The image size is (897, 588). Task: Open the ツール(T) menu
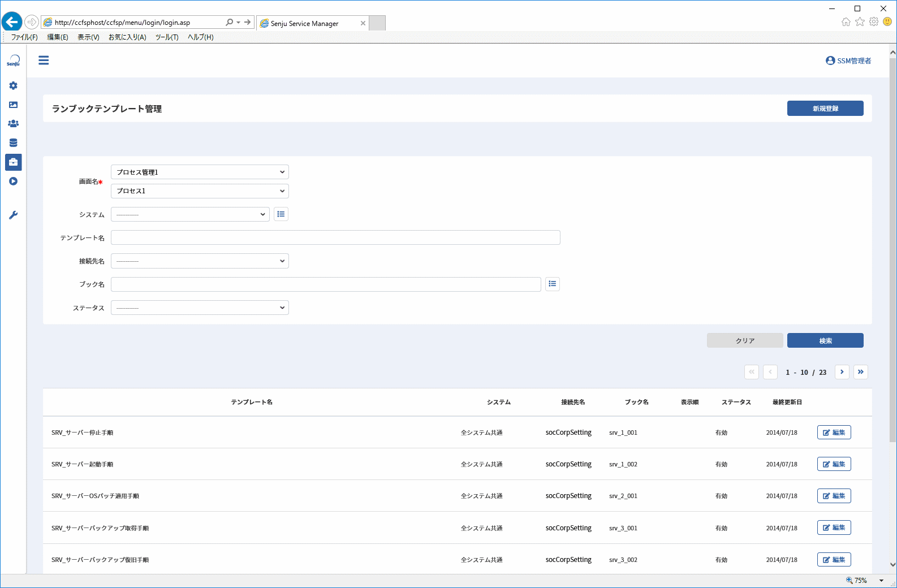point(167,37)
